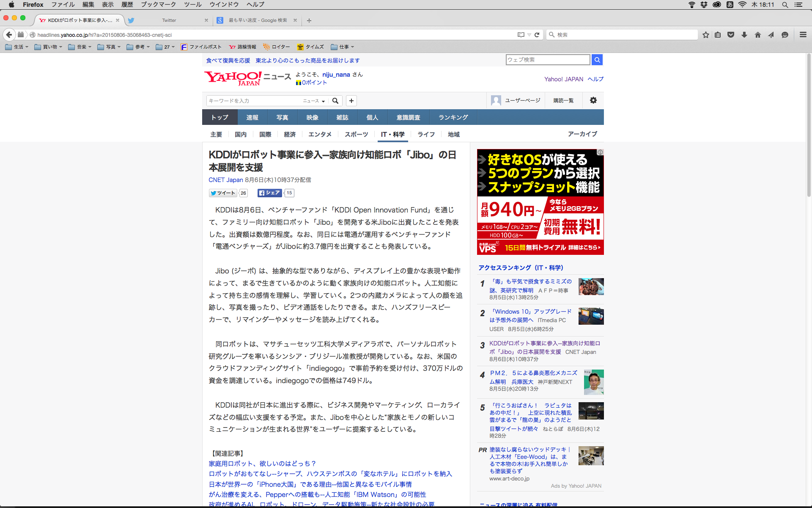Go to Firefox home page icon

coord(758,35)
